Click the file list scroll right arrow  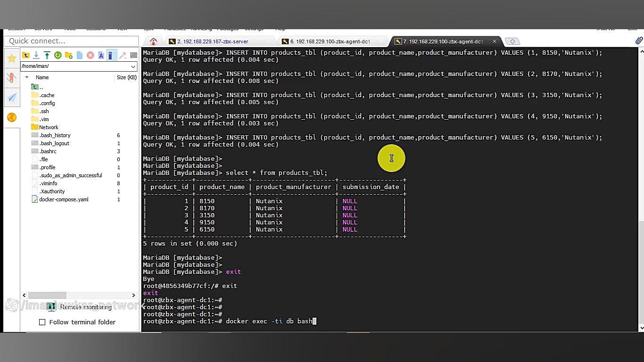133,295
